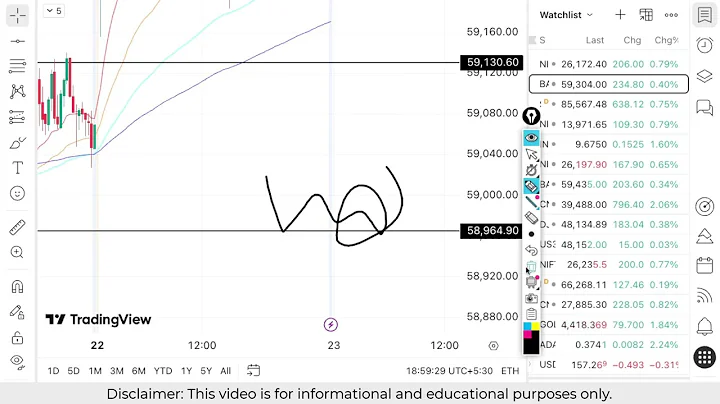Select the trend line drawing tool
This screenshot has height=404, width=720.
point(17,41)
